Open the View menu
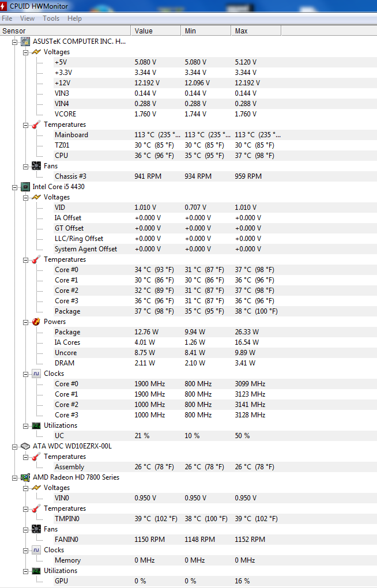 tap(28, 18)
